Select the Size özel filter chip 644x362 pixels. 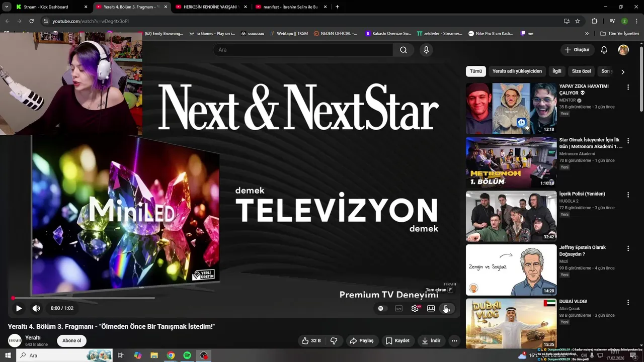tap(582, 71)
